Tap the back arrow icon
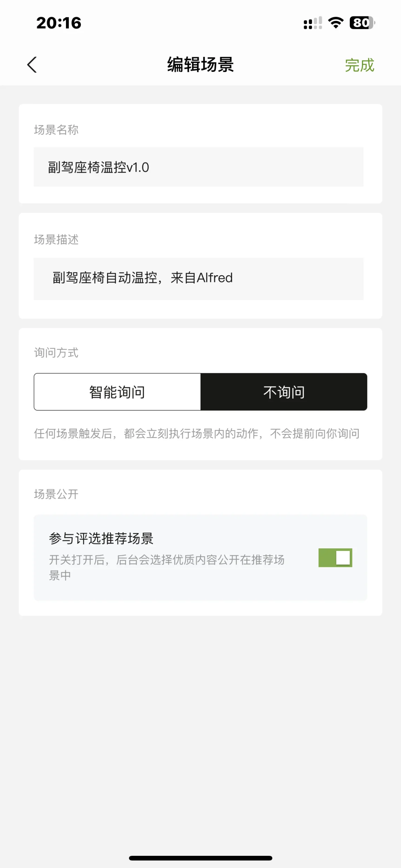The width and height of the screenshot is (401, 868). [x=32, y=65]
